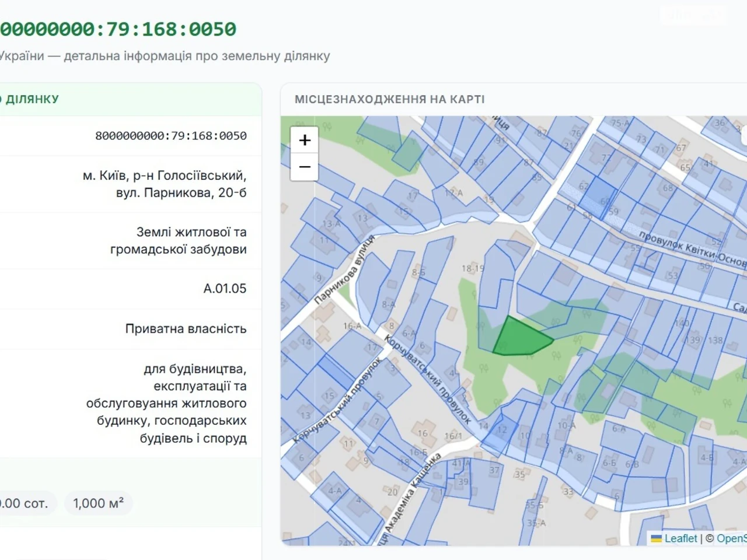Zoom in on the map

point(305,140)
